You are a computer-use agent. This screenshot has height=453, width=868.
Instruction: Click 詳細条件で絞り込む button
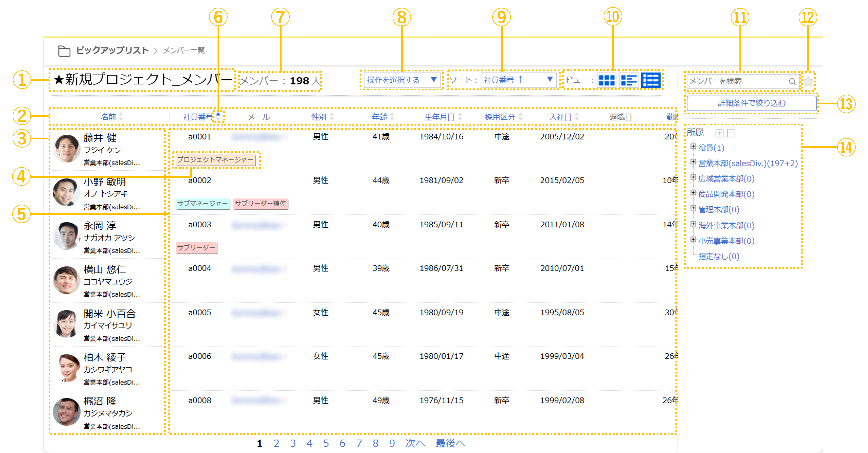point(751,103)
